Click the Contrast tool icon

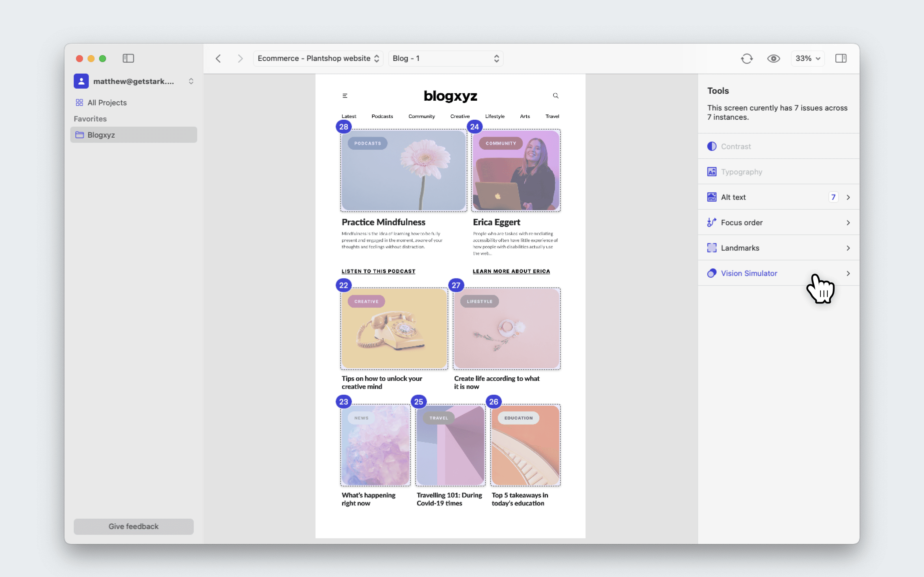712,147
